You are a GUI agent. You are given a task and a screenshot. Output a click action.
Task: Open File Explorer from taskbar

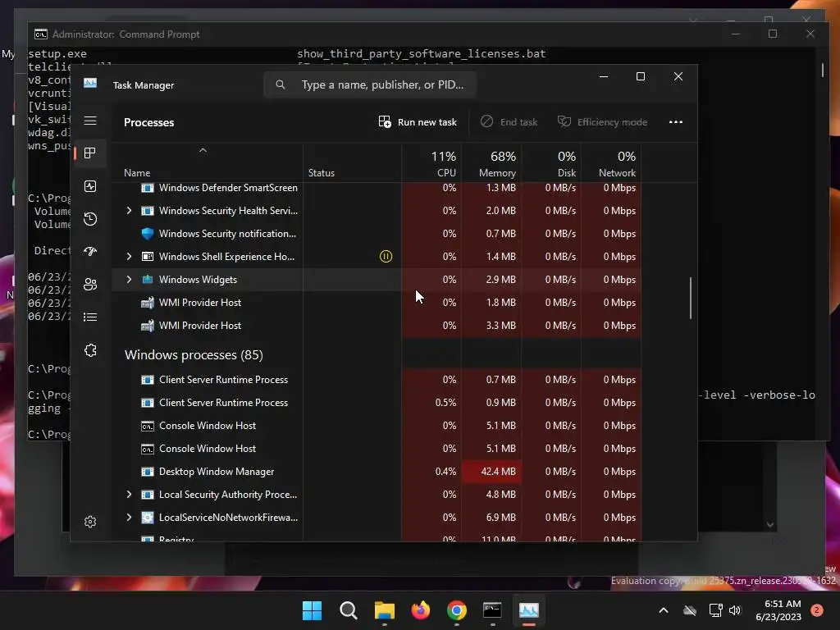(x=384, y=610)
